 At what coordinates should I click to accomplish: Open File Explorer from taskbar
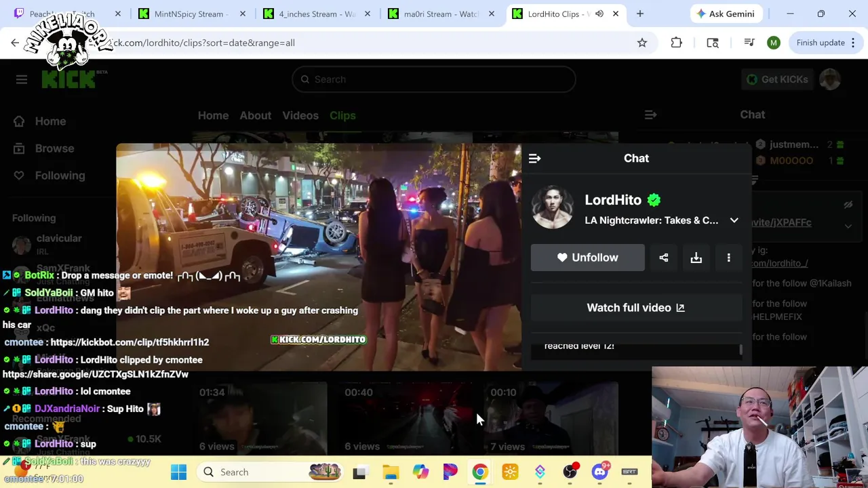(391, 472)
